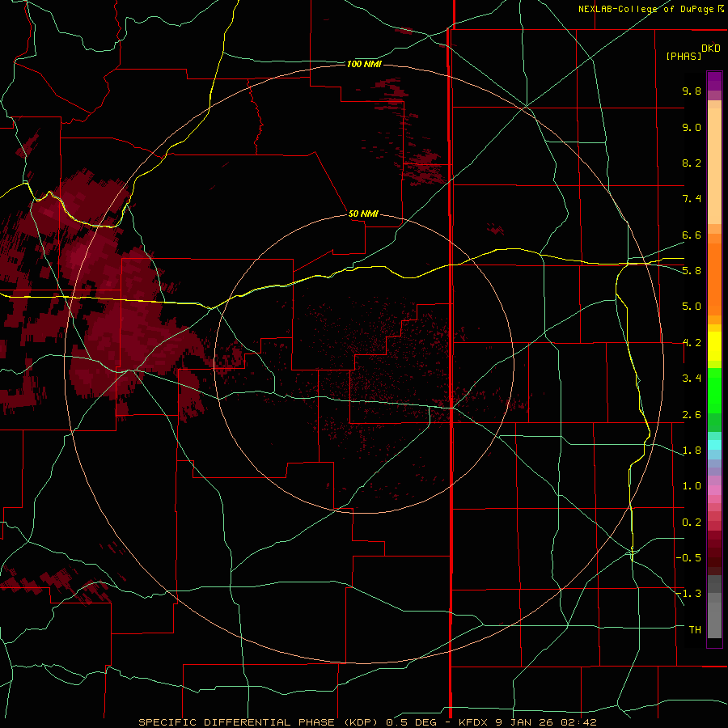This screenshot has width=728, height=728.
Task: Click the bright green segment of the color bar
Action: 714,391
